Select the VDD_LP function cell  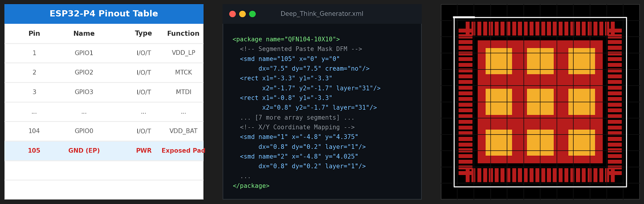[x=184, y=53]
